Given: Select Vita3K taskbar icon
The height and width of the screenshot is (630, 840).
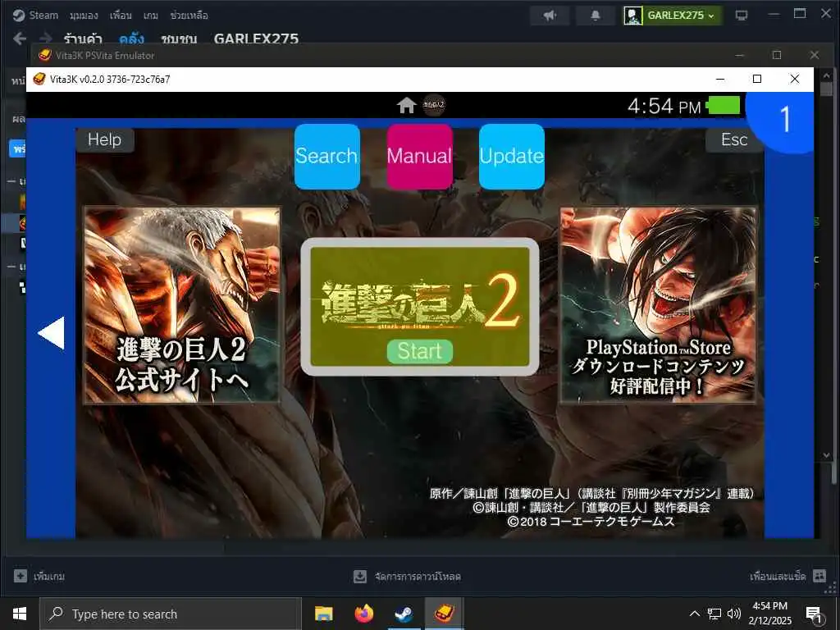Looking at the screenshot, I should click(x=444, y=614).
